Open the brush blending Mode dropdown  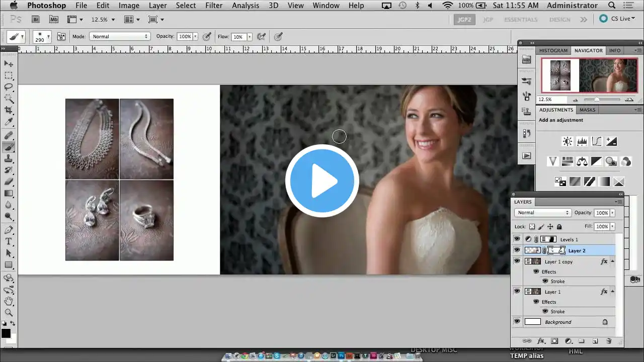pos(120,37)
